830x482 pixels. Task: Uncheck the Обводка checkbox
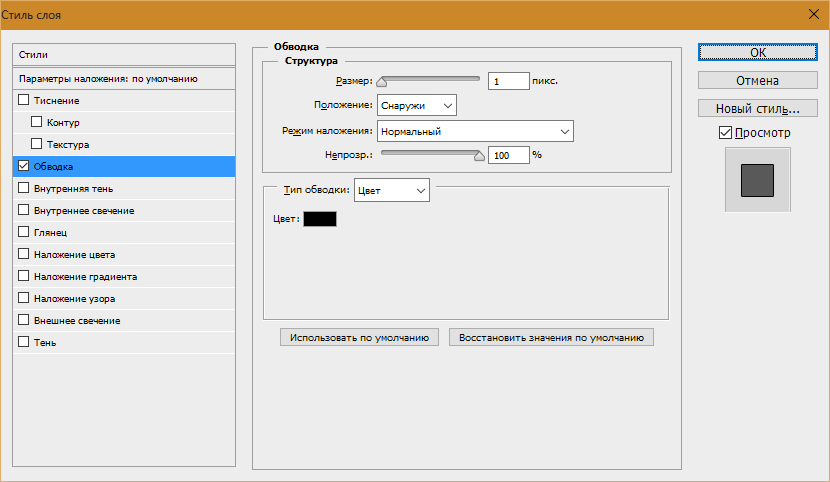23,166
